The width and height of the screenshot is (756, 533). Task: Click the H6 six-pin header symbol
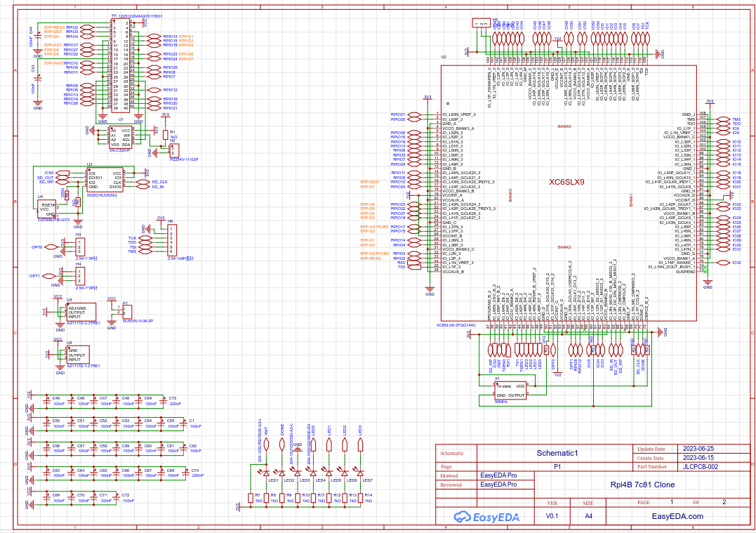point(172,240)
